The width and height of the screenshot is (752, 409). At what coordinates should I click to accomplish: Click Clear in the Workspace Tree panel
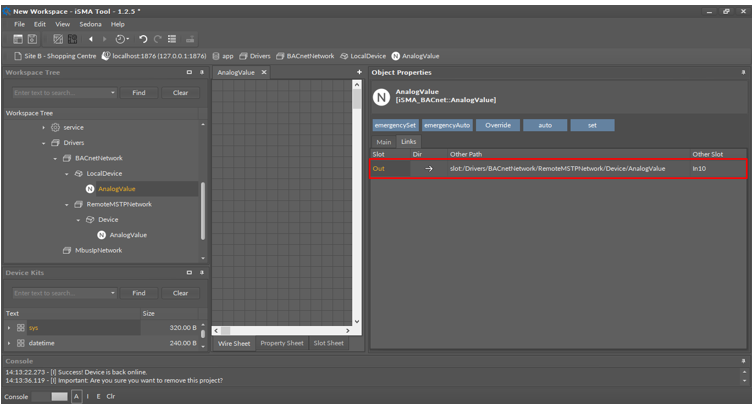180,93
